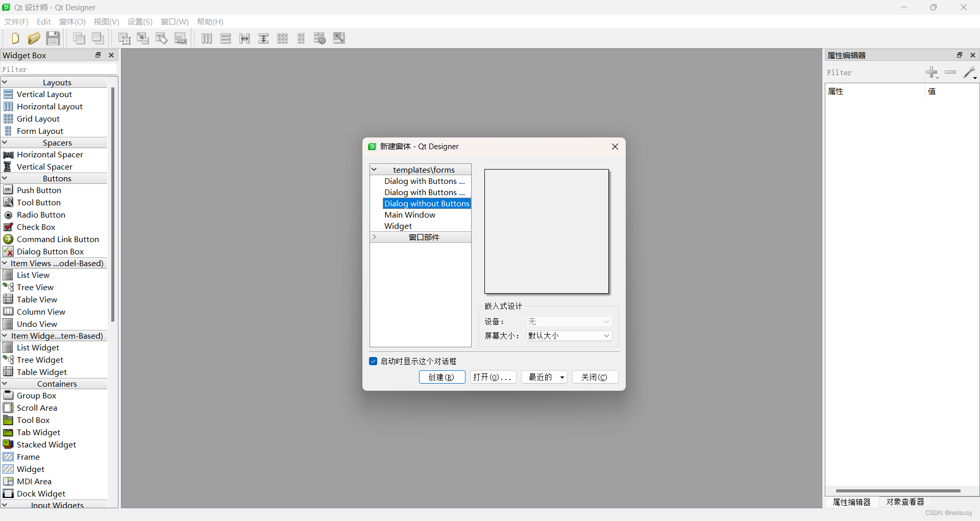Screen dimensions: 980x521
Task: Select the Check Box widget entry
Action: click(x=36, y=227)
